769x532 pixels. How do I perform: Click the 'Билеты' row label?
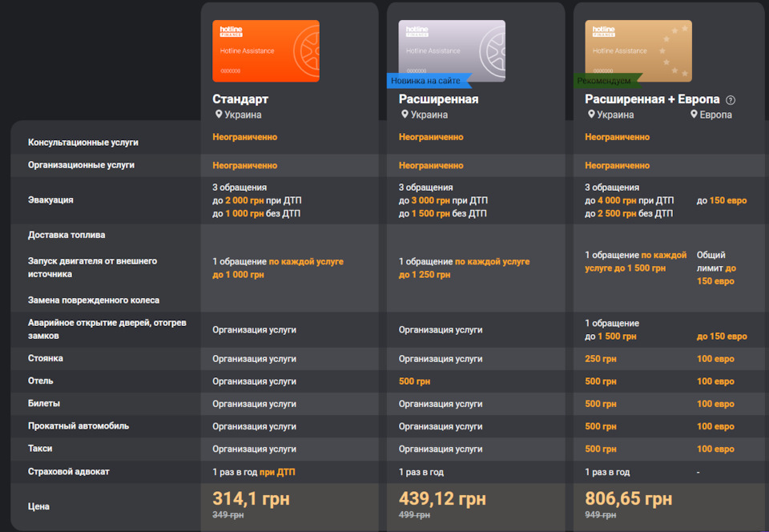pos(43,404)
